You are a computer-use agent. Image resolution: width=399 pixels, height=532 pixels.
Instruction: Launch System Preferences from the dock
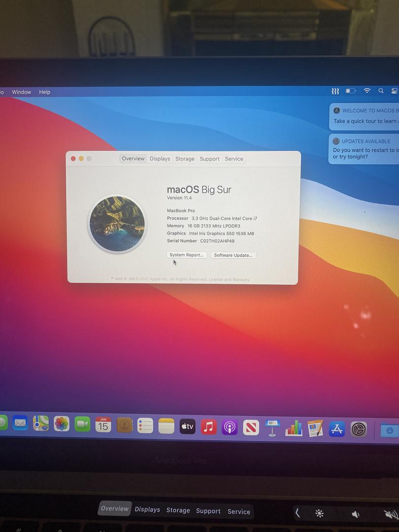359,429
